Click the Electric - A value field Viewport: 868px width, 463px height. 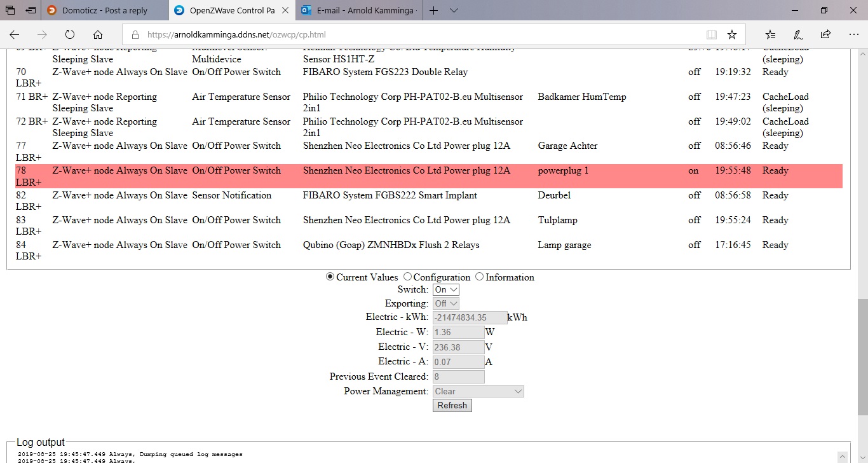tap(459, 362)
